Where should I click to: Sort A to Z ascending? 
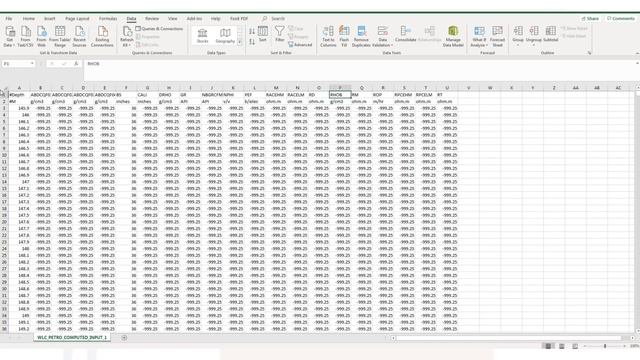(x=252, y=31)
